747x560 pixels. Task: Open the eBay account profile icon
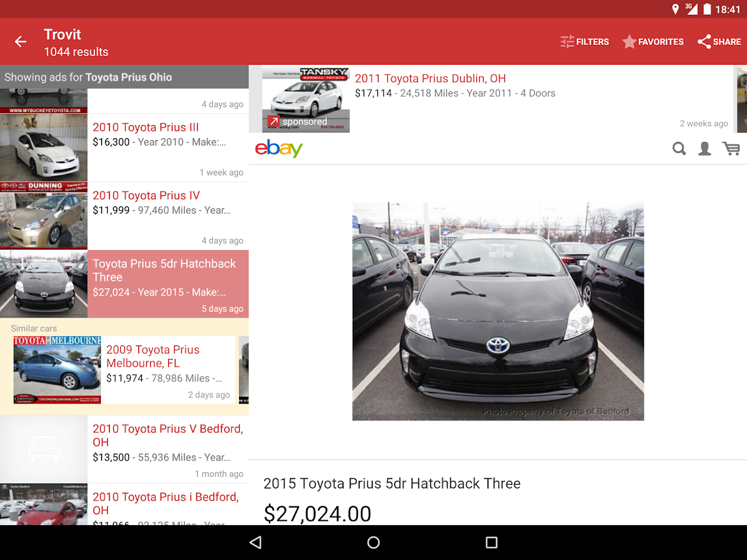click(x=705, y=149)
